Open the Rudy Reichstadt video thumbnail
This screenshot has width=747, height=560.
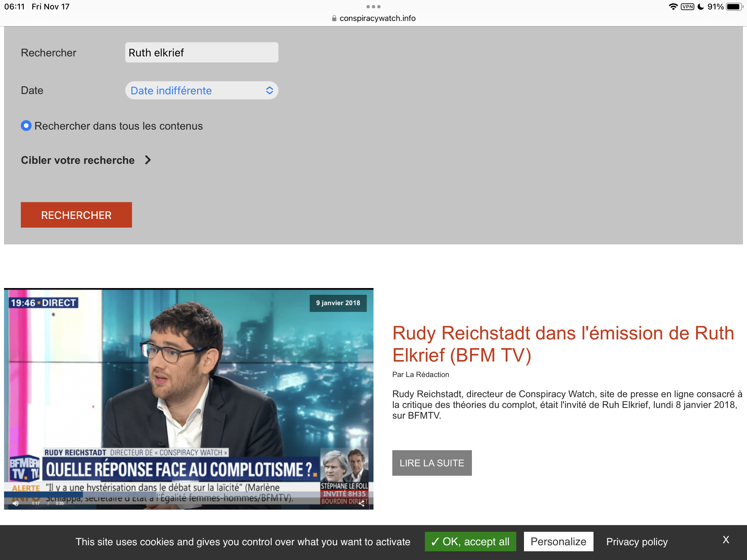tap(188, 399)
